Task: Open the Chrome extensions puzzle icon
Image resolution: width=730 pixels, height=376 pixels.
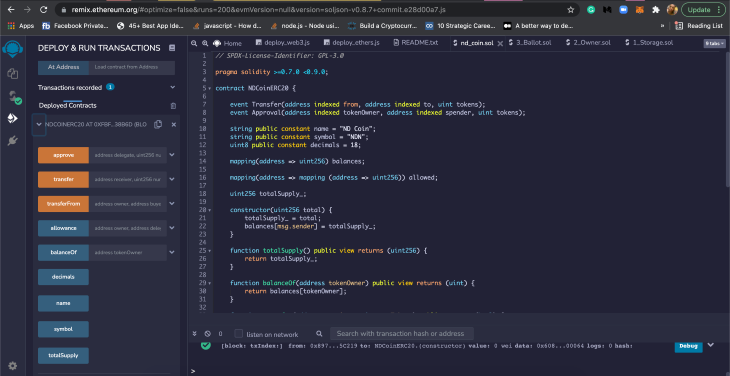Action: [656, 9]
